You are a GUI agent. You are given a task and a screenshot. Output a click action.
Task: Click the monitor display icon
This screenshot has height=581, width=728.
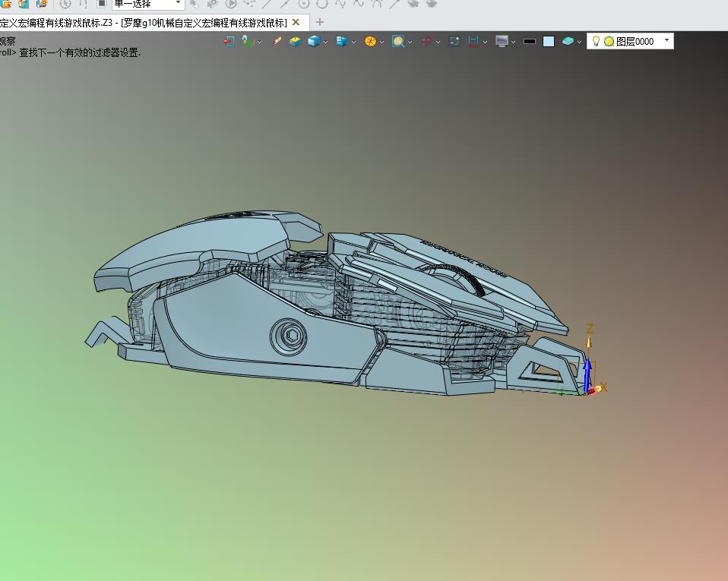pos(502,42)
